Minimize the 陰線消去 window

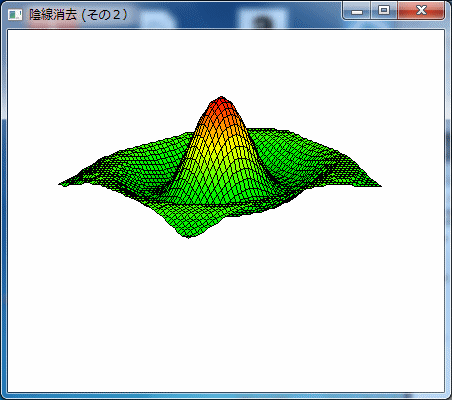click(x=357, y=11)
